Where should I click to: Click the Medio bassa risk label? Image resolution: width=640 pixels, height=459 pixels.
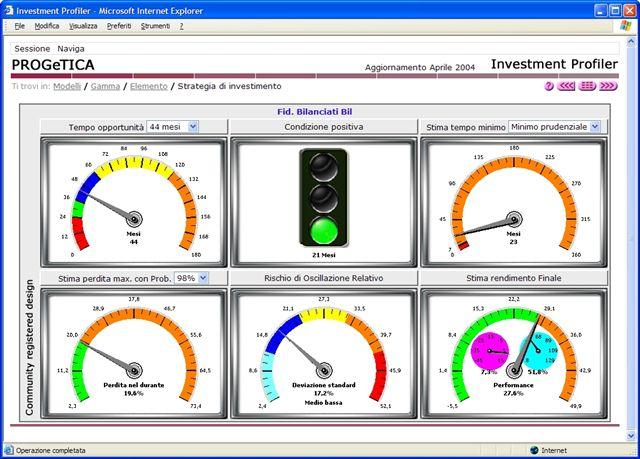(324, 403)
